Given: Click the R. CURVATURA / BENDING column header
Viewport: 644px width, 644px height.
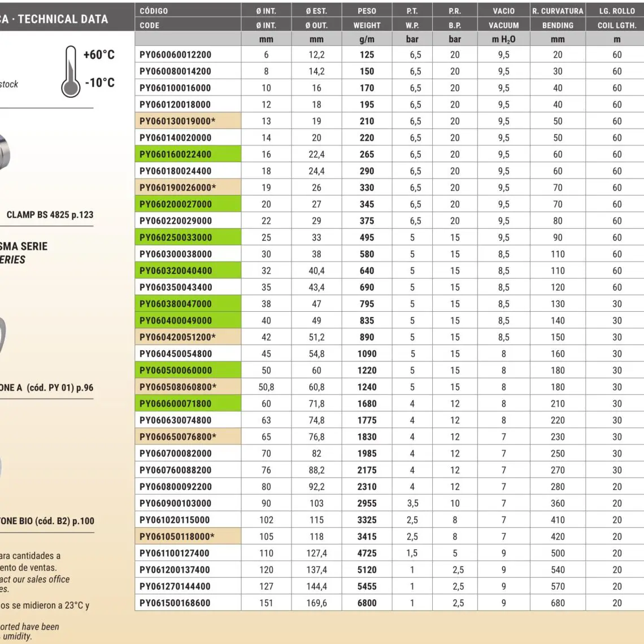Looking at the screenshot, I should 557,18.
